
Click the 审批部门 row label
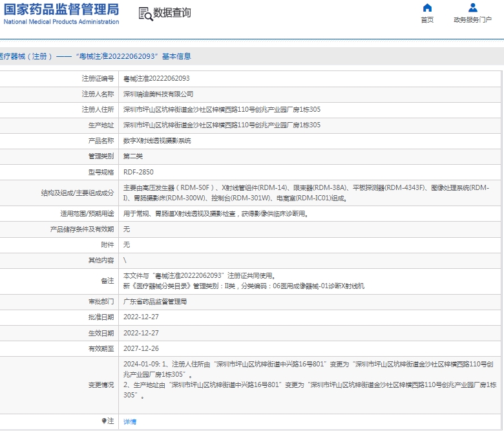[101, 302]
